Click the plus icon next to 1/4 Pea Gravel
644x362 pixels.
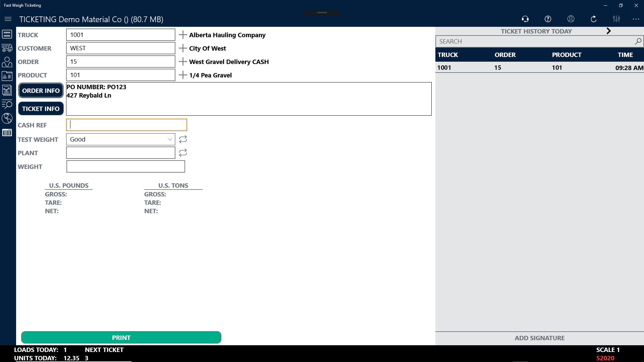click(183, 75)
